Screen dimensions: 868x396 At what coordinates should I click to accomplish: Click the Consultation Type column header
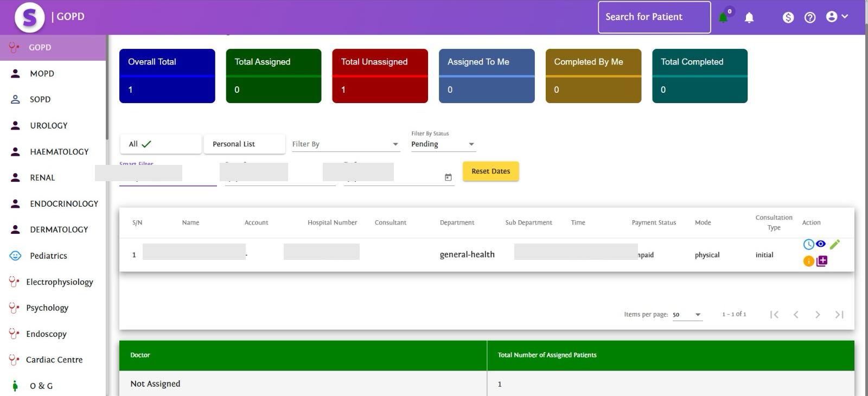click(774, 222)
